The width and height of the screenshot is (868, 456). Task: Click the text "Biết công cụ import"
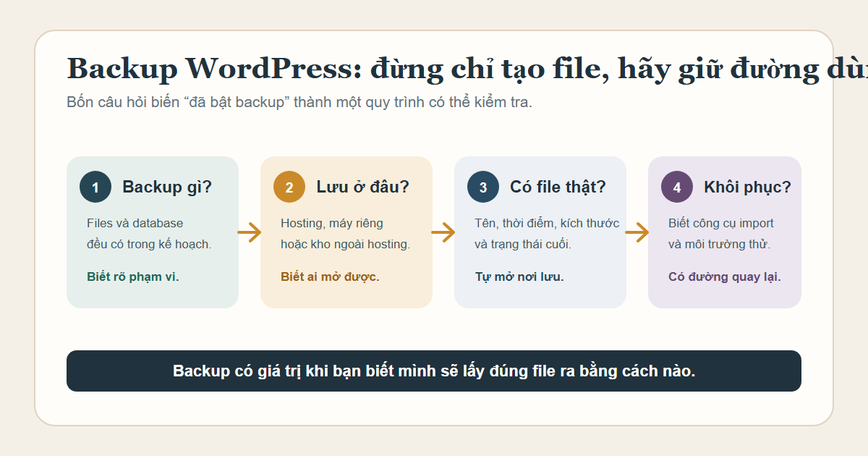click(x=720, y=223)
